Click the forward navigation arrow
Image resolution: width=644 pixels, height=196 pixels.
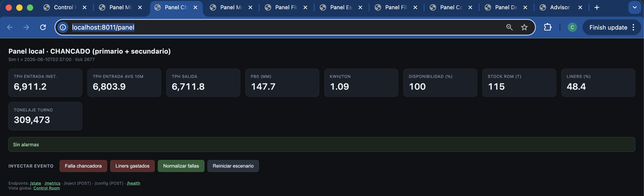coord(26,27)
